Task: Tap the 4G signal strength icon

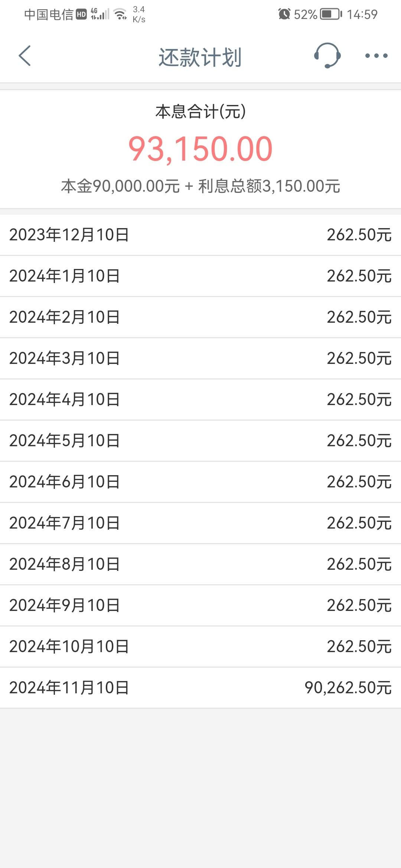Action: 100,14
